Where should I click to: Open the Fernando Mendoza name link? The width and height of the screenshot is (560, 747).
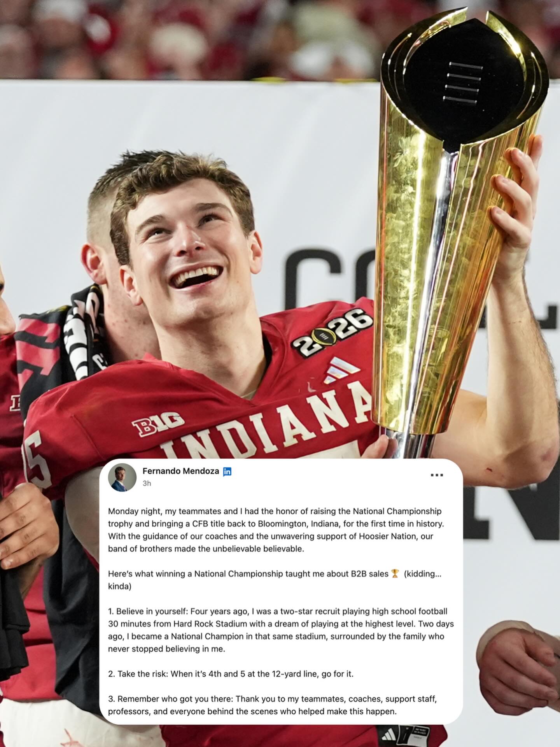(x=181, y=471)
